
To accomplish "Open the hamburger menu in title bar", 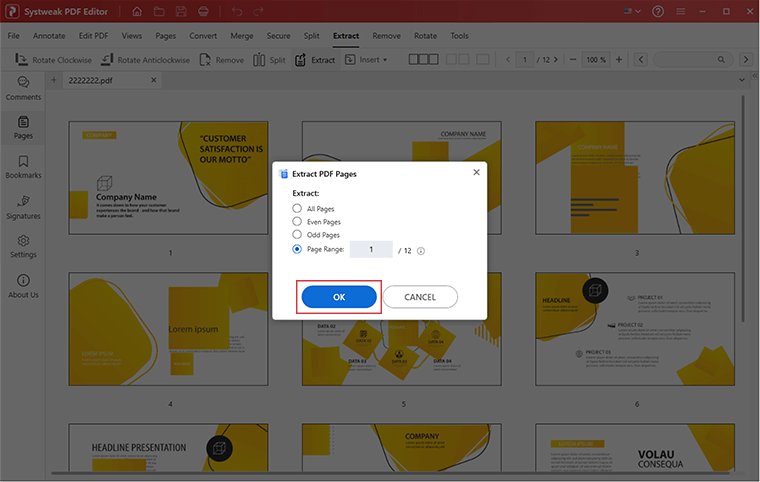I will 681,11.
